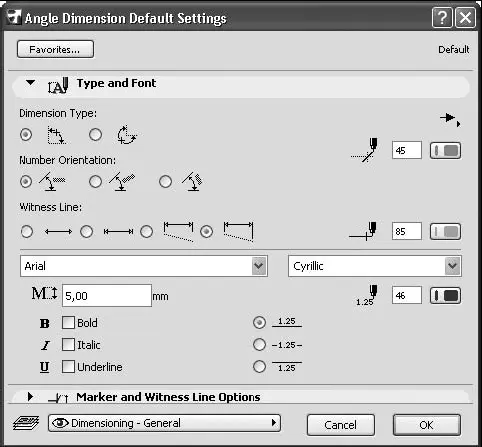Click the help question mark icon
Screen dimensions: 482x447
[x=442, y=17]
